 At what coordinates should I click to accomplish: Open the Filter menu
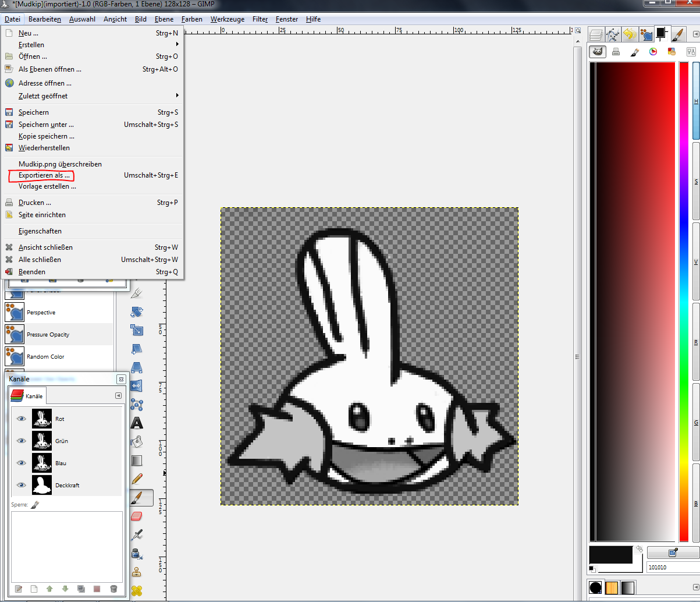tap(260, 19)
